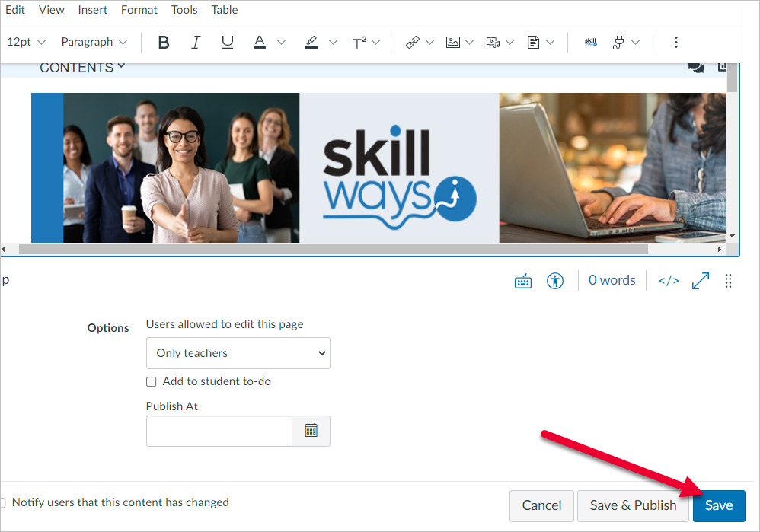Click the apps plug icon
Screen dimensions: 760x532
618,43
